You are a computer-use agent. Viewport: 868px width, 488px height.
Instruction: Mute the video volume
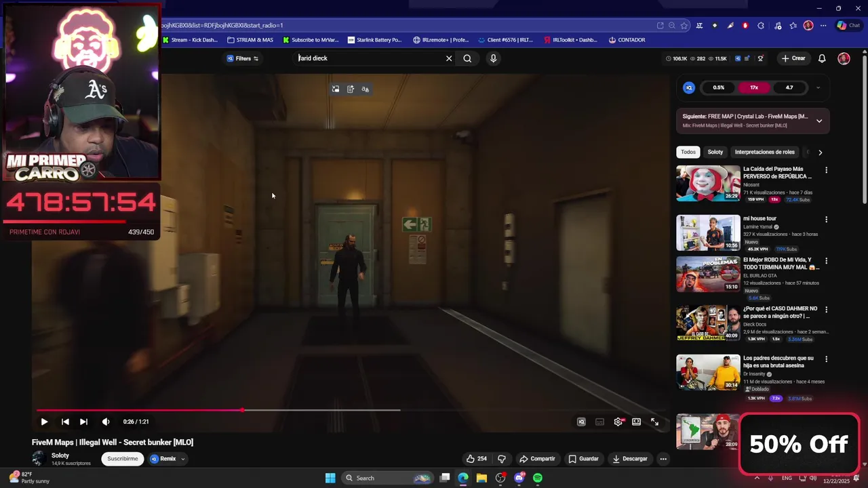click(106, 422)
